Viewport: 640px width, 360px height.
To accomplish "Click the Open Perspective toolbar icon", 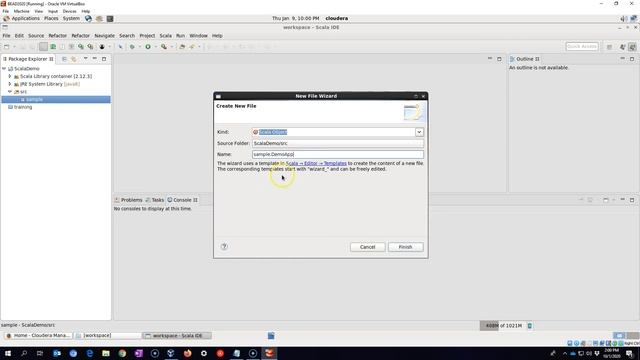I will tap(609, 47).
